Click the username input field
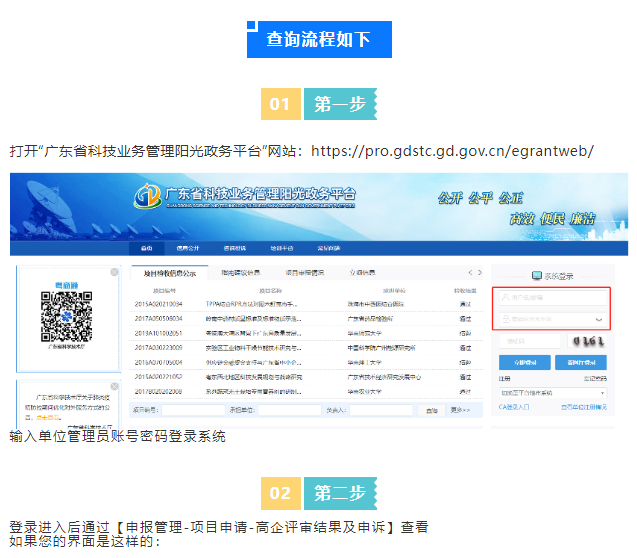The height and width of the screenshot is (558, 637). (x=553, y=297)
